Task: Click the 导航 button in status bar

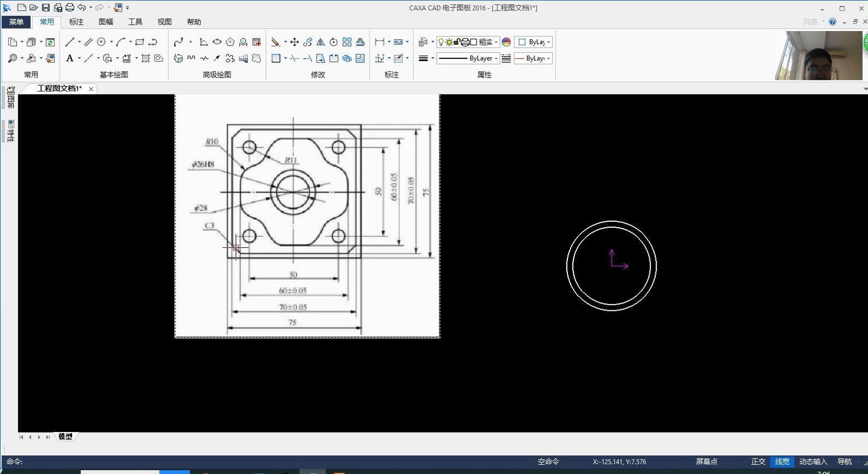Action: [844, 462]
